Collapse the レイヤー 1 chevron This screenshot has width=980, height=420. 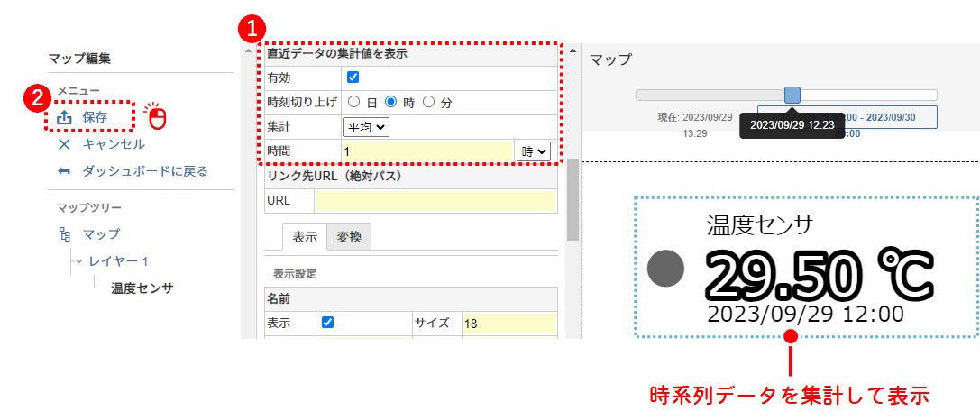[78, 260]
